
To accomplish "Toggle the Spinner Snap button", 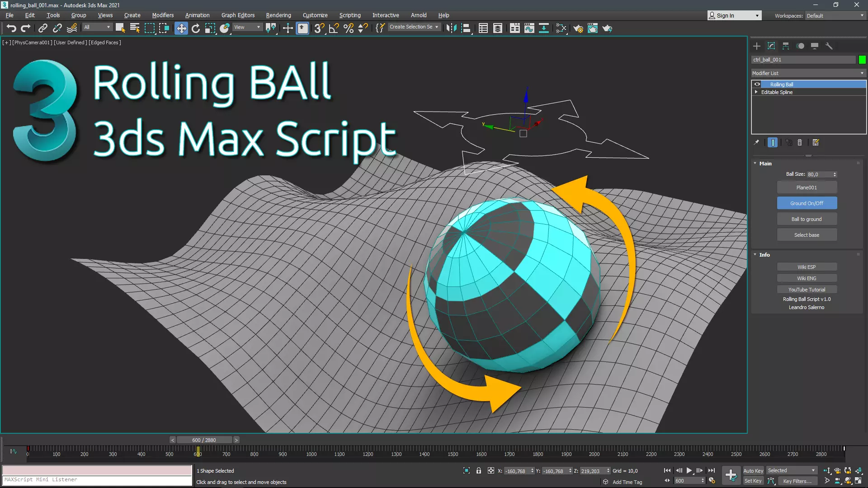I will pyautogui.click(x=363, y=28).
